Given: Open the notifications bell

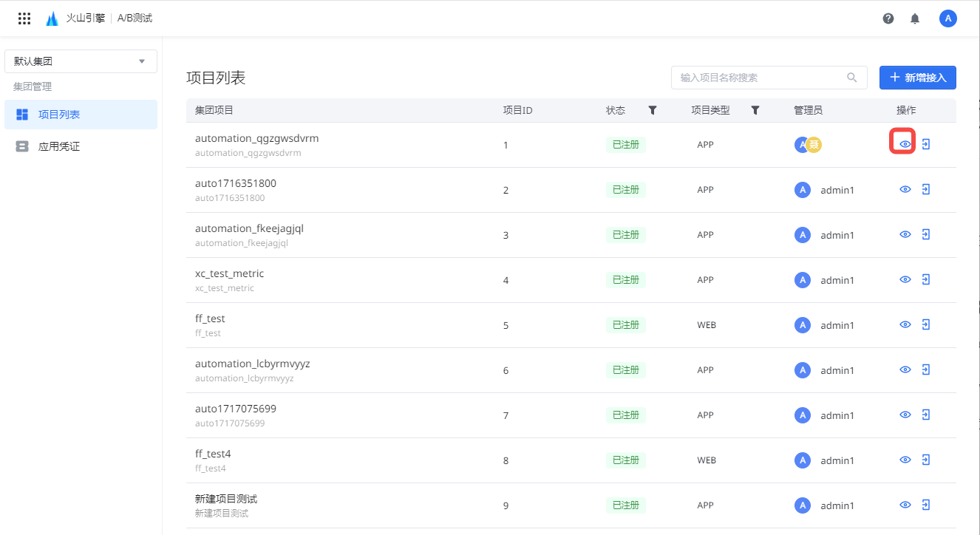Looking at the screenshot, I should [x=915, y=18].
